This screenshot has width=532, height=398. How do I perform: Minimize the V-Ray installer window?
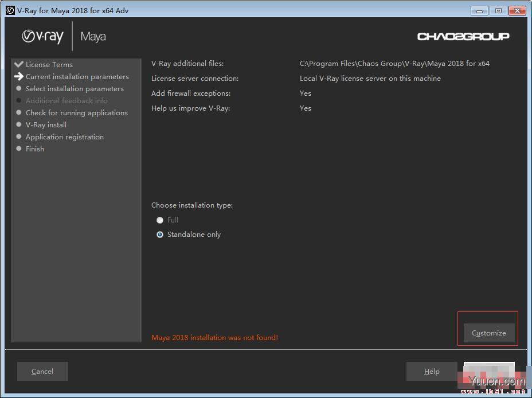[479, 10]
